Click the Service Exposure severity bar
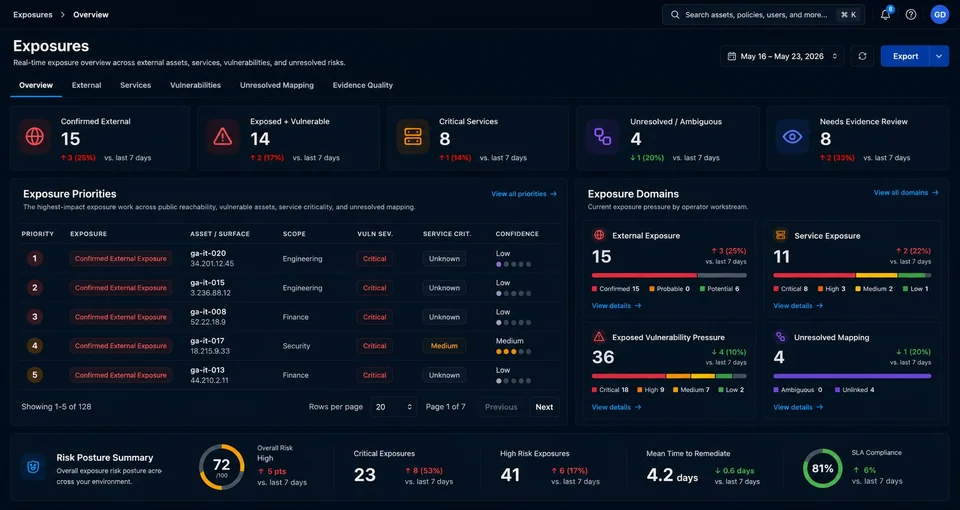This screenshot has height=510, width=960. coord(852,276)
